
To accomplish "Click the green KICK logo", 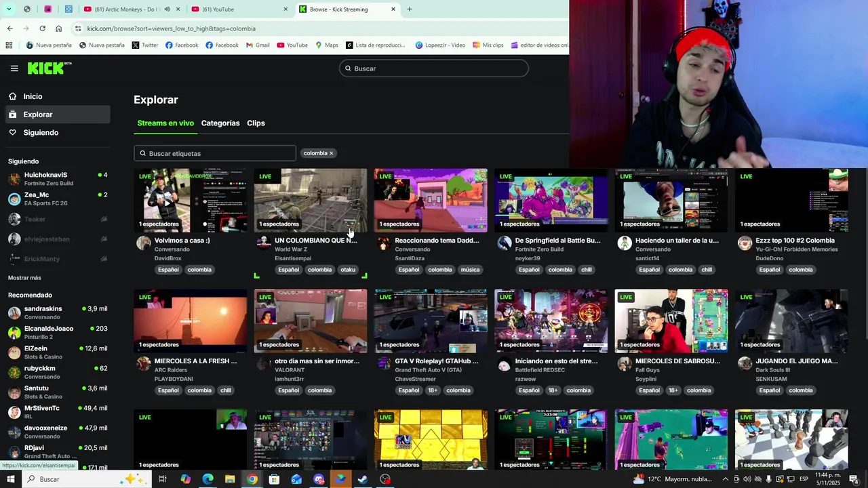I will [x=49, y=68].
